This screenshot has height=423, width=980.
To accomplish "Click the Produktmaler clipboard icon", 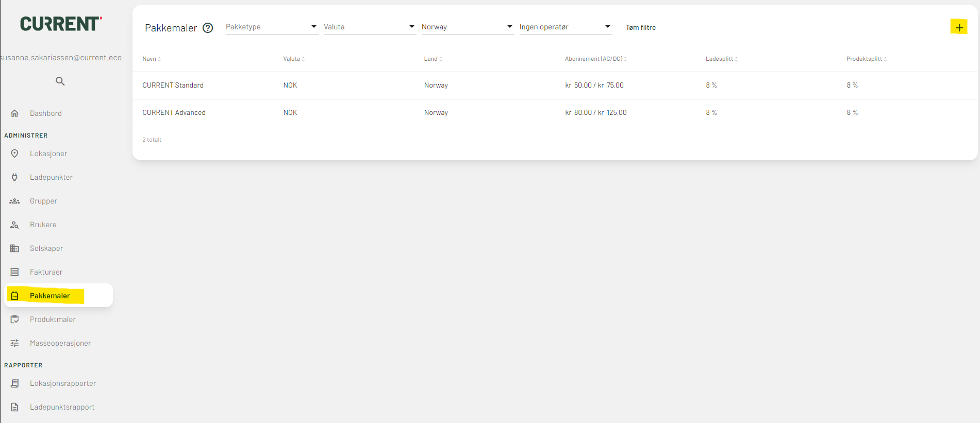I will point(14,319).
